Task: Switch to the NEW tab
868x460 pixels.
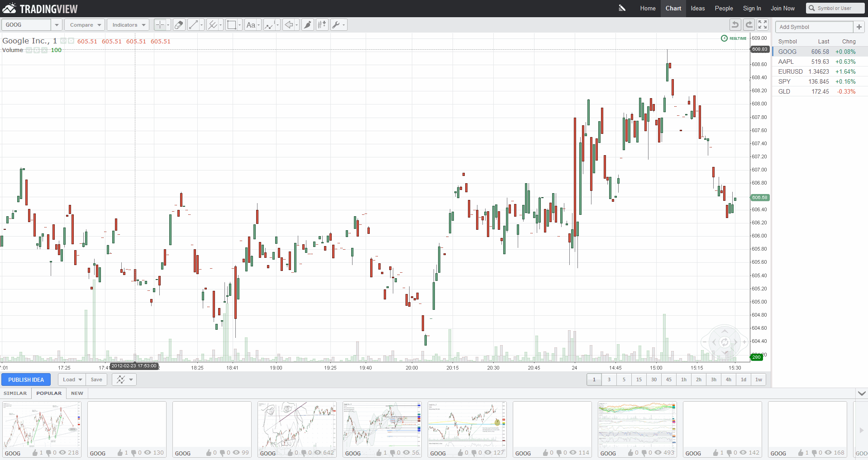Action: pyautogui.click(x=77, y=393)
